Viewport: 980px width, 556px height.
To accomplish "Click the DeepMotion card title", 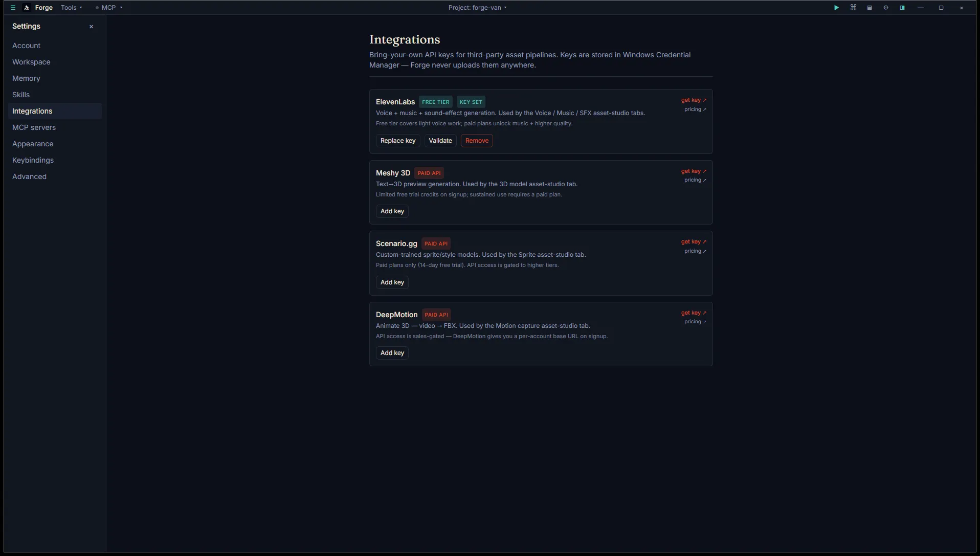I will click(x=396, y=315).
